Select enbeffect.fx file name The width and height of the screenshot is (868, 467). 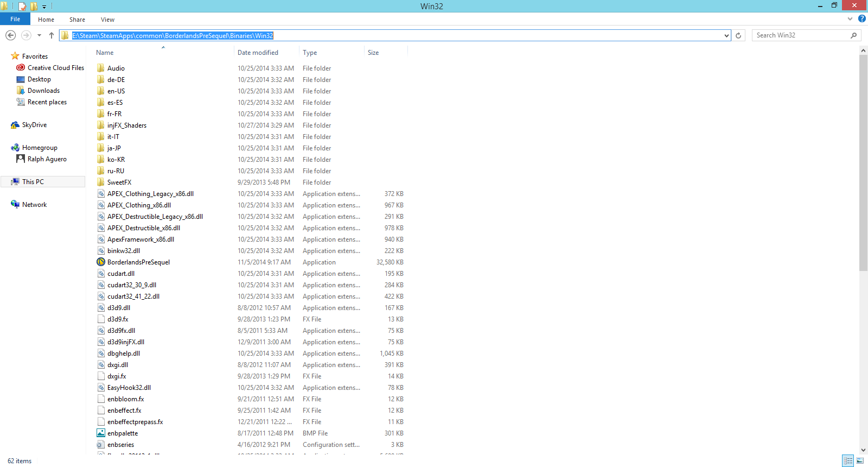pos(124,411)
